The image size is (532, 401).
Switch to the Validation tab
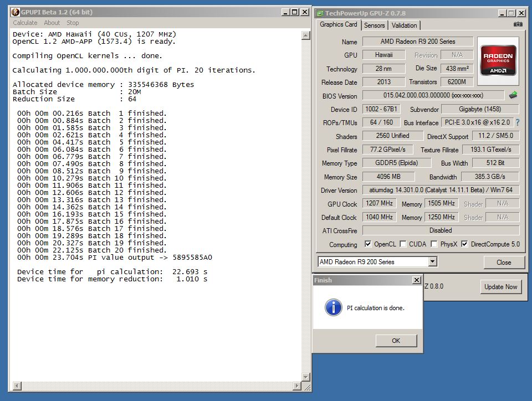tap(404, 25)
